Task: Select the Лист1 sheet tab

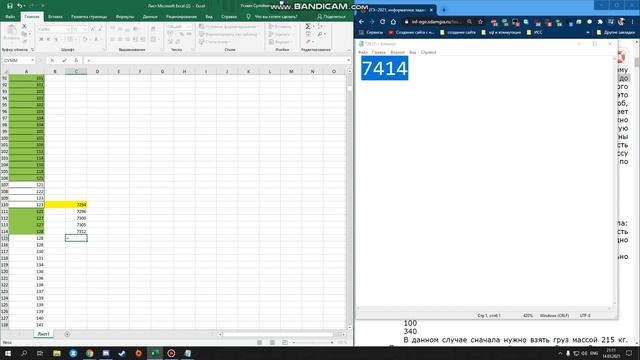Action: coord(43,334)
